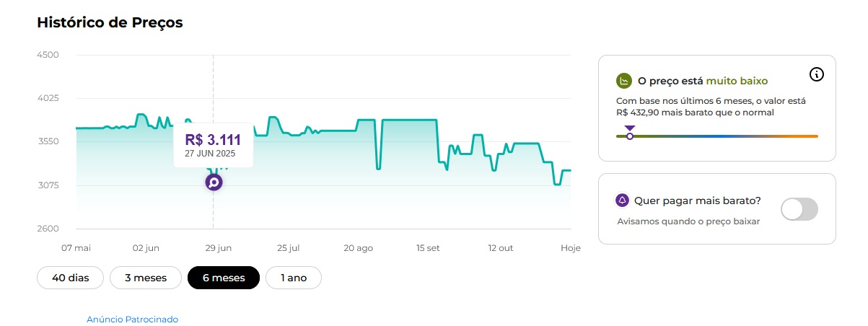Click the "Avisamos quando o preço baixar" text

[688, 221]
